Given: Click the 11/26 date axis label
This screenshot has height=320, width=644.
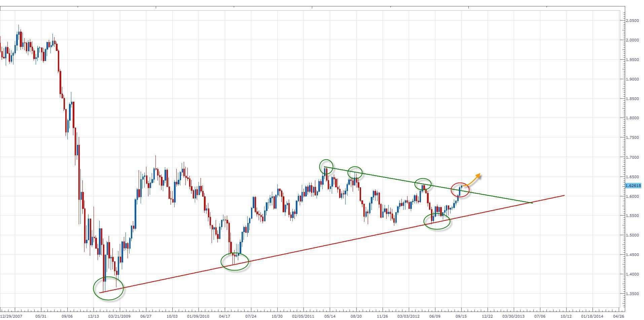Looking at the screenshot, I should tap(383, 316).
